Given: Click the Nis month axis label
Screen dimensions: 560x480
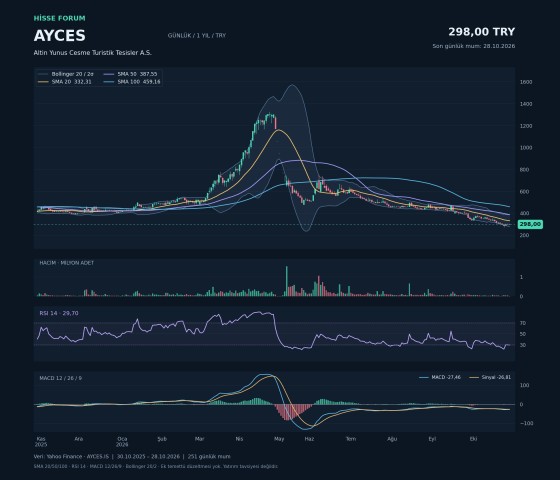Looking at the screenshot, I should tap(239, 439).
